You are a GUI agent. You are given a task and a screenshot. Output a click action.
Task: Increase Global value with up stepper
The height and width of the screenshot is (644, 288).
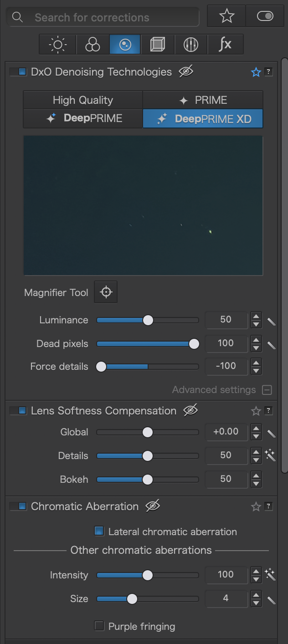point(256,428)
